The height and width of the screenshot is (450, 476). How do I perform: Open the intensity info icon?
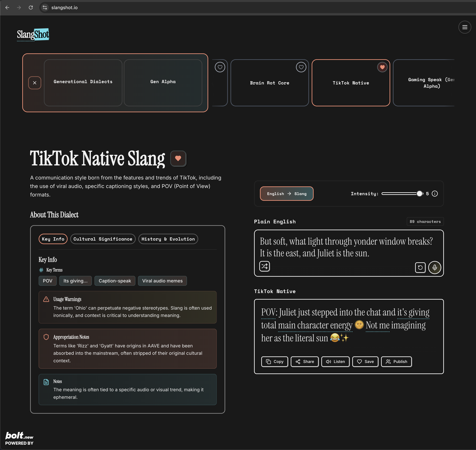(x=435, y=194)
